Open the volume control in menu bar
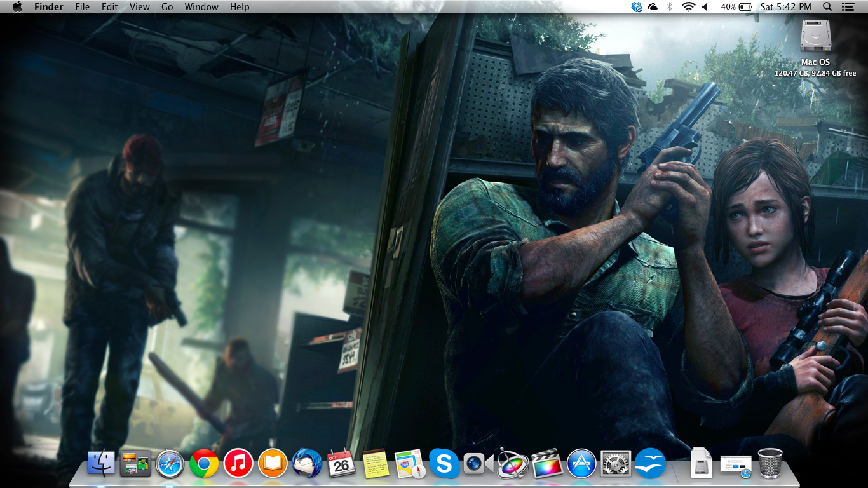 705,7
